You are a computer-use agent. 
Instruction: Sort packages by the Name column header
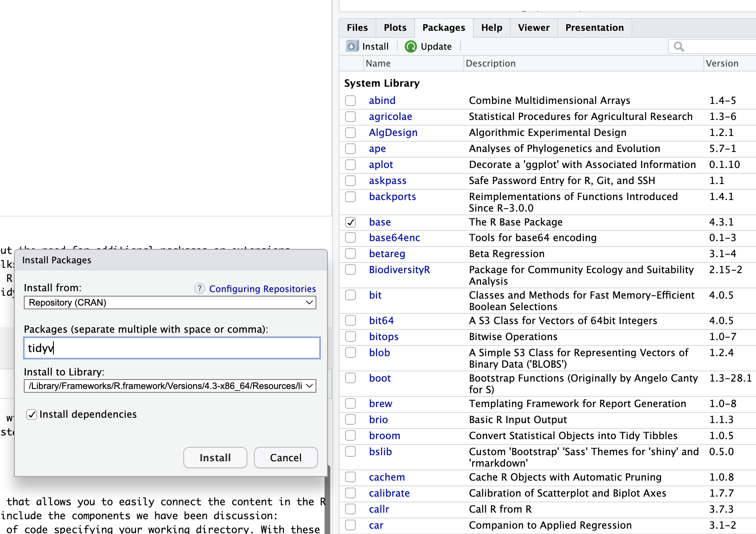378,63
